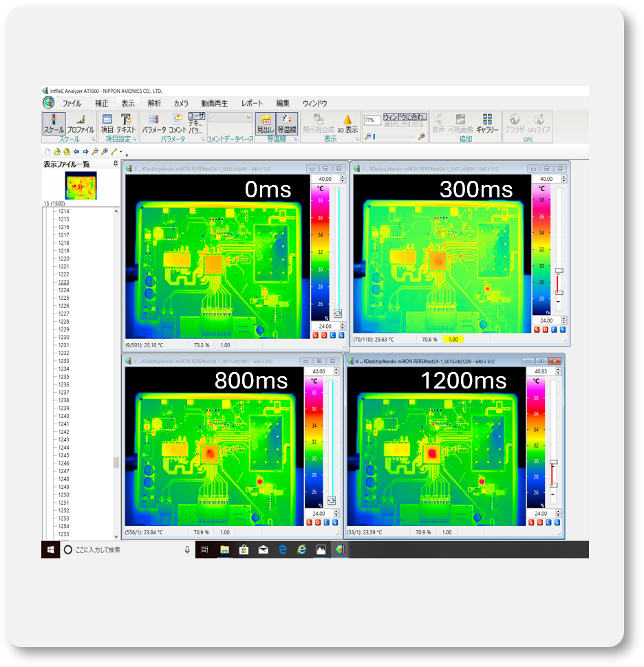The height and width of the screenshot is (667, 644).
Task: Select file entry 1230 in list
Action: click(63, 337)
